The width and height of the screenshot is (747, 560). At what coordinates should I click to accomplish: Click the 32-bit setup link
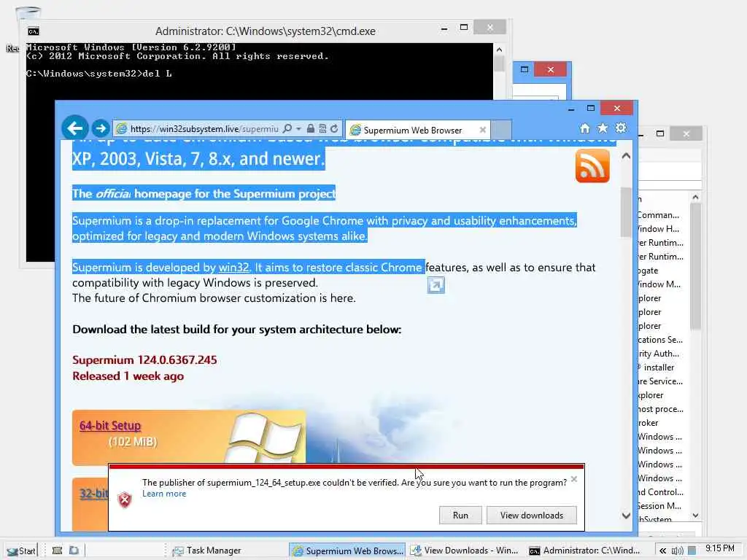point(94,493)
